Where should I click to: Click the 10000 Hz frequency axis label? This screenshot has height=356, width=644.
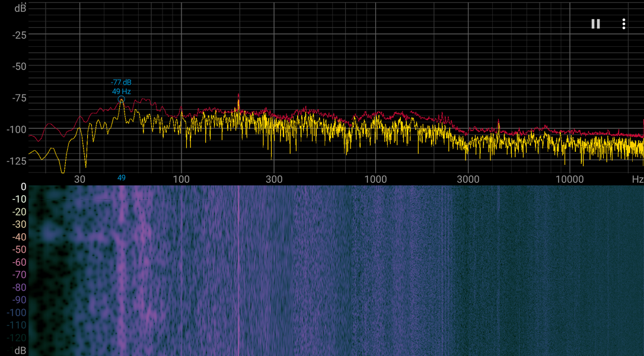click(569, 179)
